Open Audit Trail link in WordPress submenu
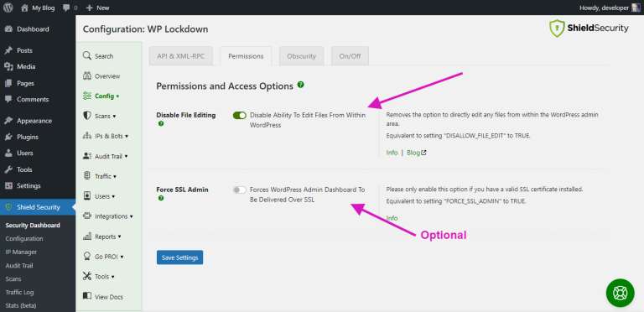The height and width of the screenshot is (312, 644). (19, 266)
